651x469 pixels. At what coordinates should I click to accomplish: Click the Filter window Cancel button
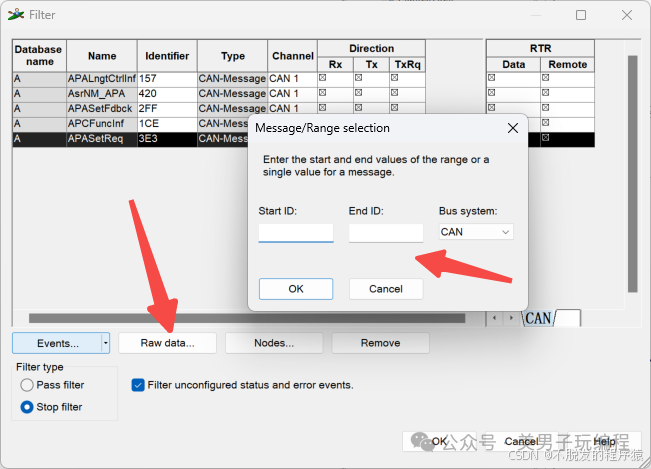[x=521, y=442]
